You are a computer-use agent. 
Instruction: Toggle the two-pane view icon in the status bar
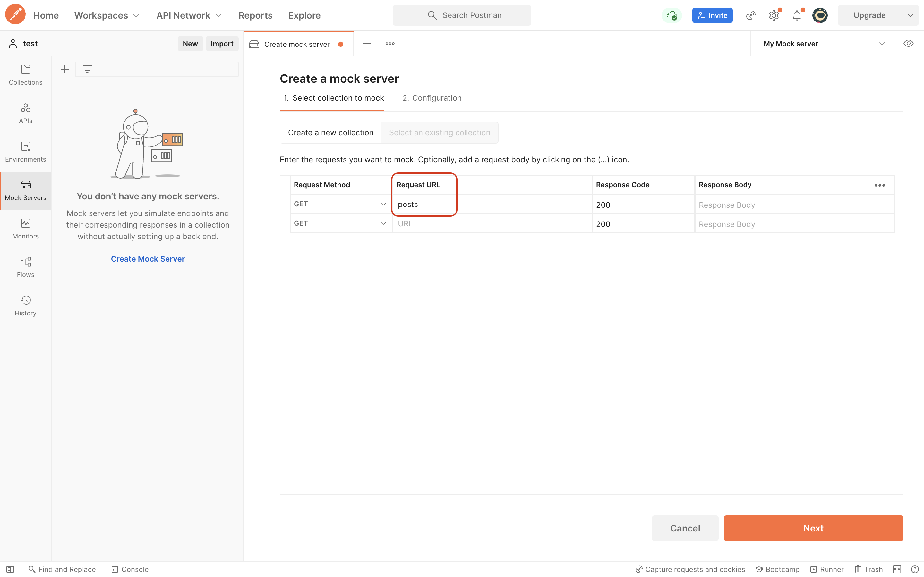click(x=897, y=569)
